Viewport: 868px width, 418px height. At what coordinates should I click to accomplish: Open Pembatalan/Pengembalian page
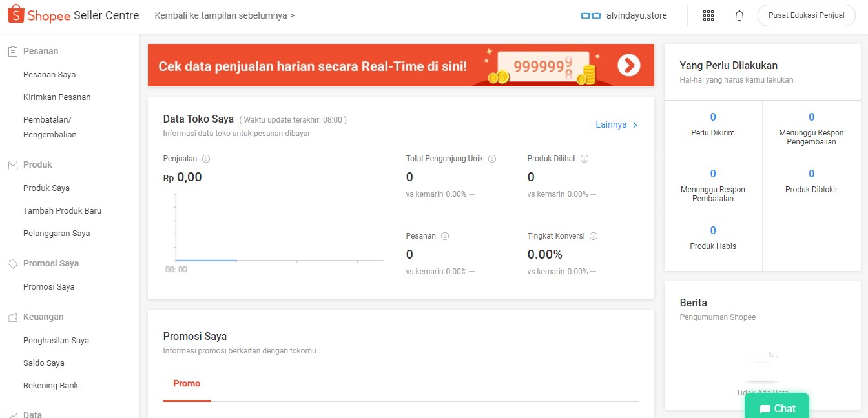click(50, 127)
